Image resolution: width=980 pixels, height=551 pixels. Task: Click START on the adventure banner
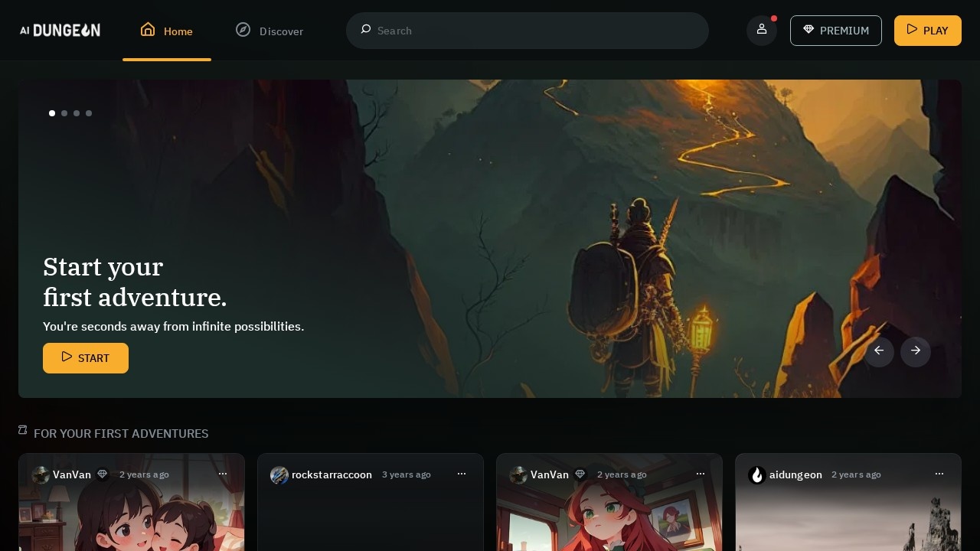86,358
